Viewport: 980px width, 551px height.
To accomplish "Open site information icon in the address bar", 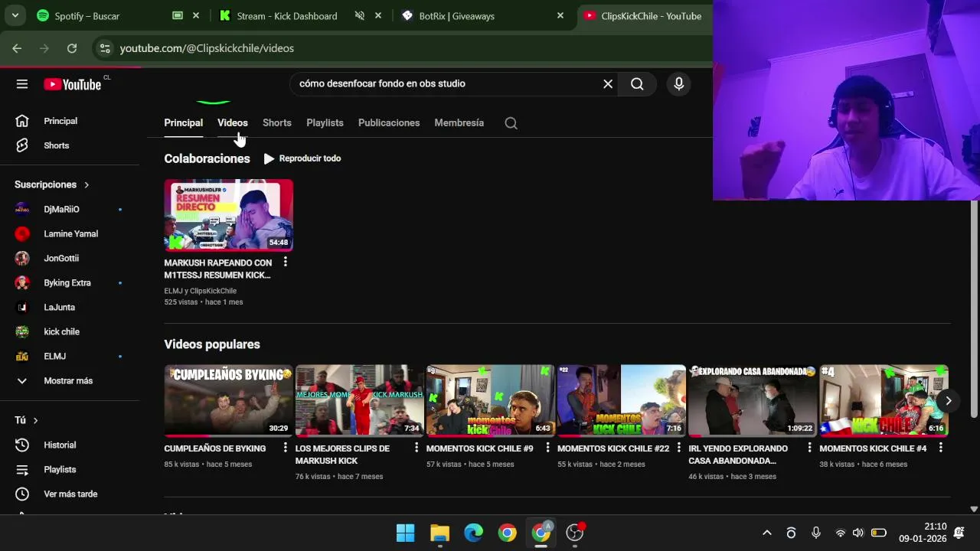I will (105, 48).
